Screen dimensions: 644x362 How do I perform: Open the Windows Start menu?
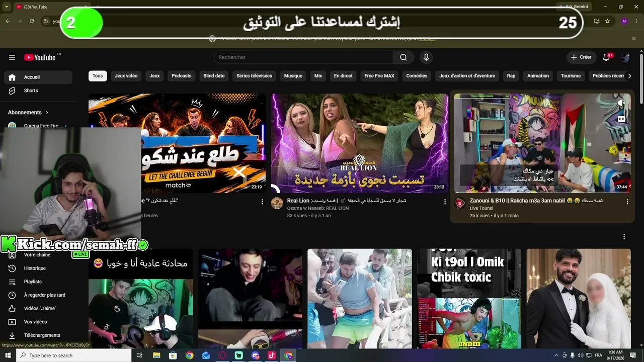tap(8, 355)
